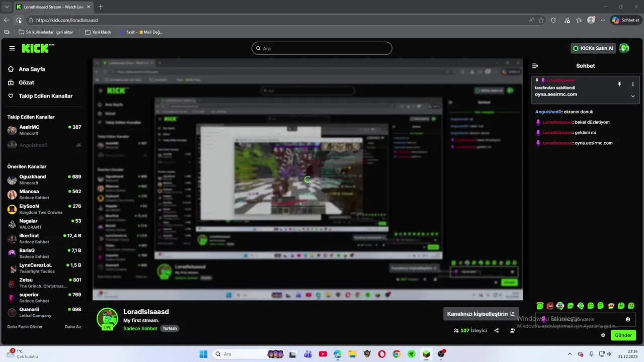
Task: Open Read aloud icon in address bar
Action: click(x=531, y=20)
